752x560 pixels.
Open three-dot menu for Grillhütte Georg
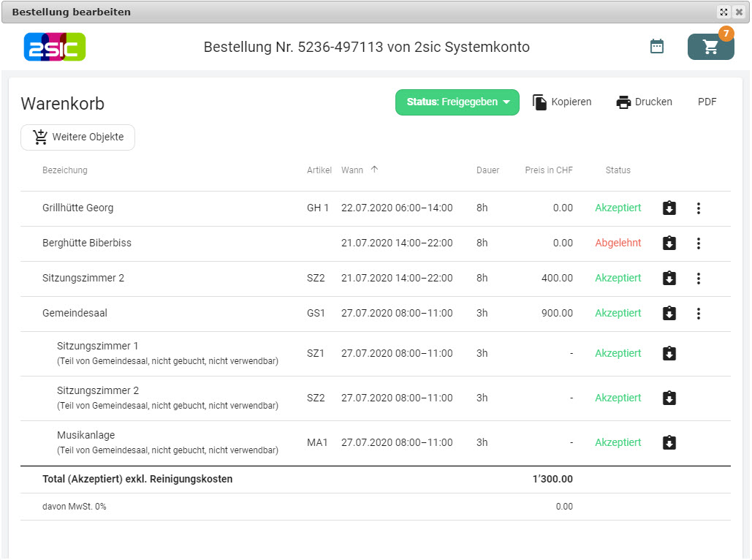[x=699, y=208]
